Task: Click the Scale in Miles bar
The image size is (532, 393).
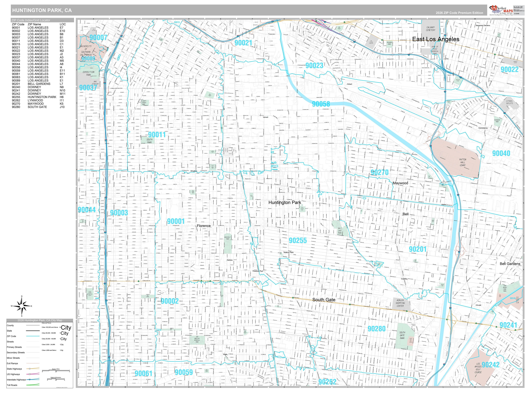Action: coord(56,371)
